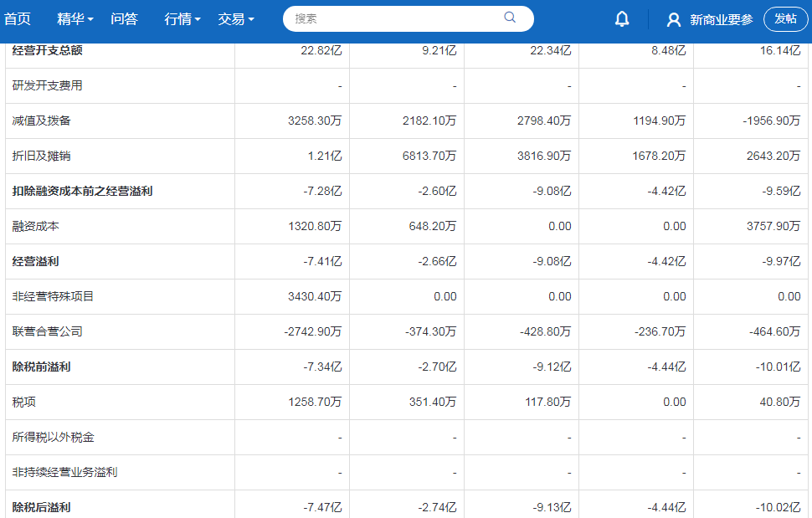Open the 新商业要参 profile link

(x=721, y=20)
